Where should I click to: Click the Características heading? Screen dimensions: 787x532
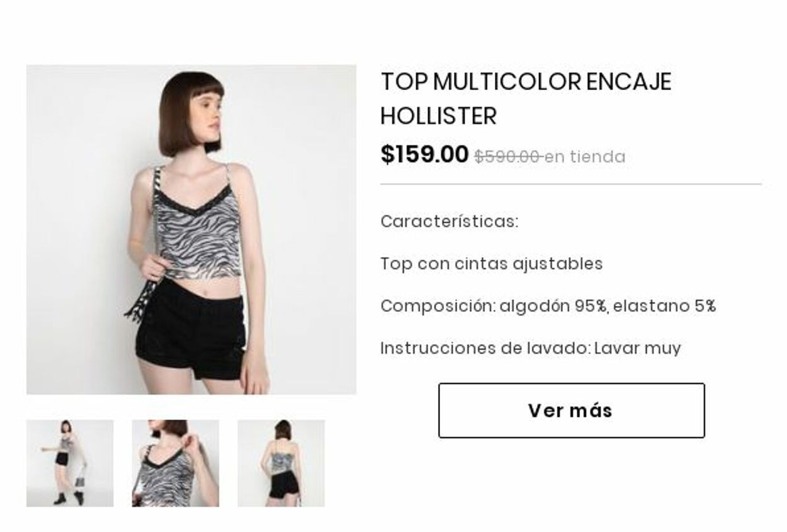(450, 222)
